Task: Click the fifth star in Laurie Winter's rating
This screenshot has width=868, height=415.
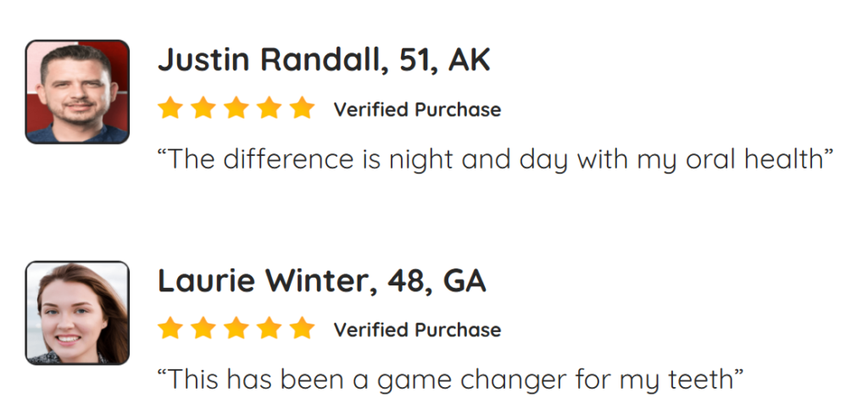Action: click(302, 329)
